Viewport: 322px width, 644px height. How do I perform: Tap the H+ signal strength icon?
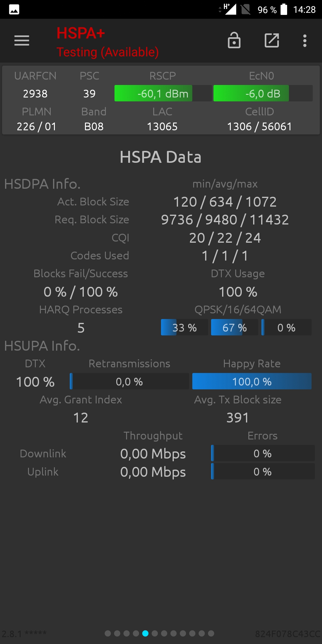[x=230, y=9]
